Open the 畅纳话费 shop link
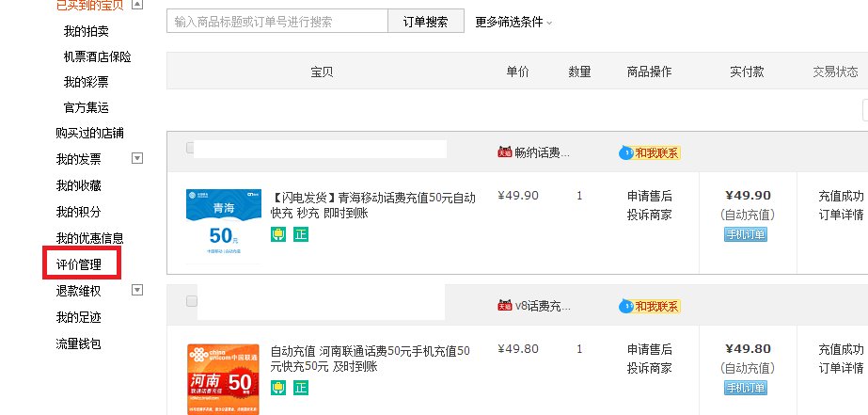Image resolution: width=868 pixels, height=415 pixels. [x=542, y=153]
